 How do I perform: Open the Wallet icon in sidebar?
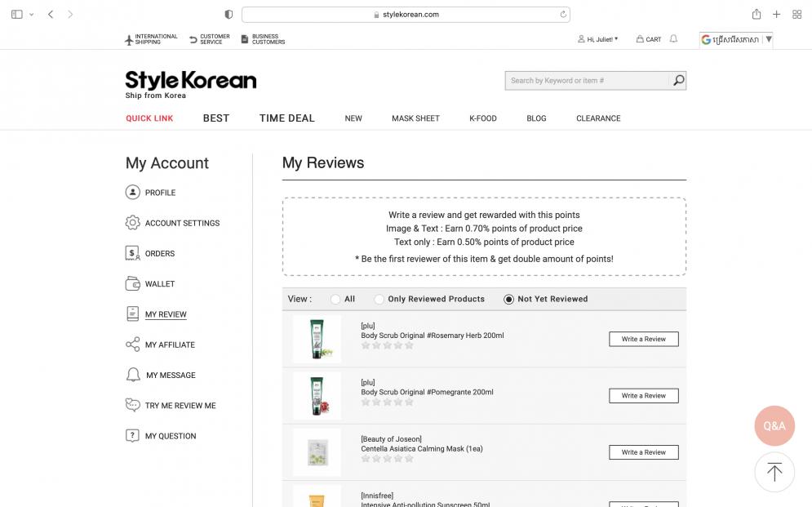tap(132, 283)
